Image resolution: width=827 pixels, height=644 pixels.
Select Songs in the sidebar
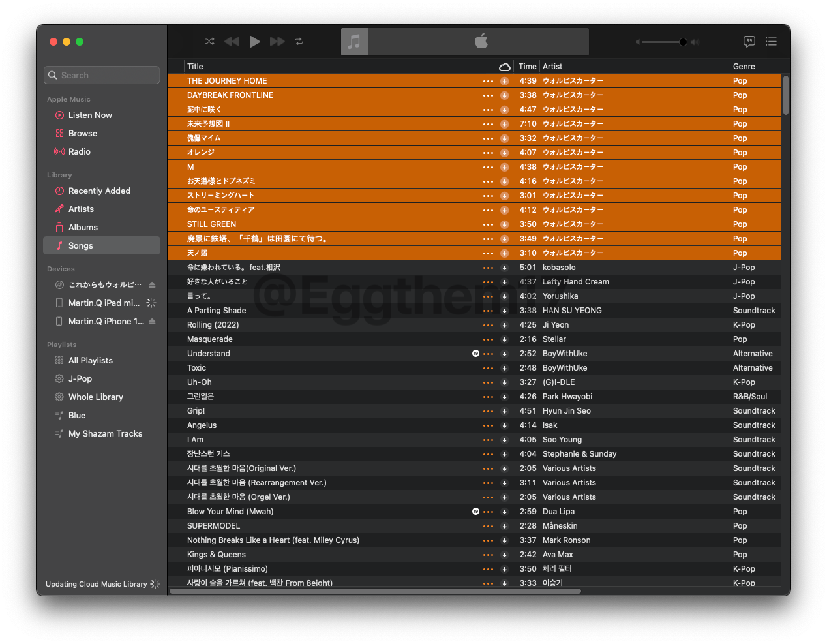point(102,245)
